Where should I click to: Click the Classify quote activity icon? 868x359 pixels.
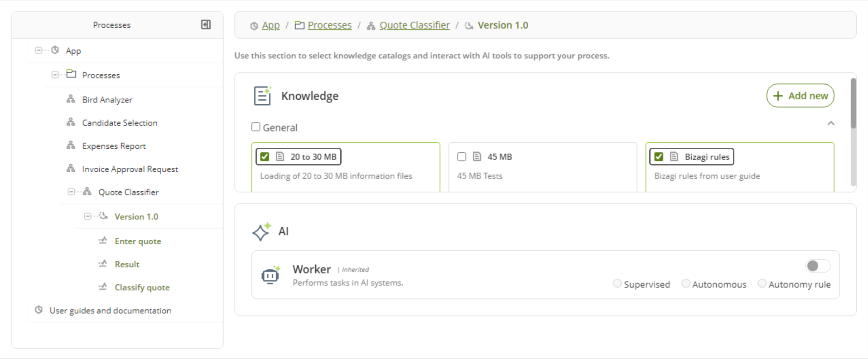tap(103, 287)
